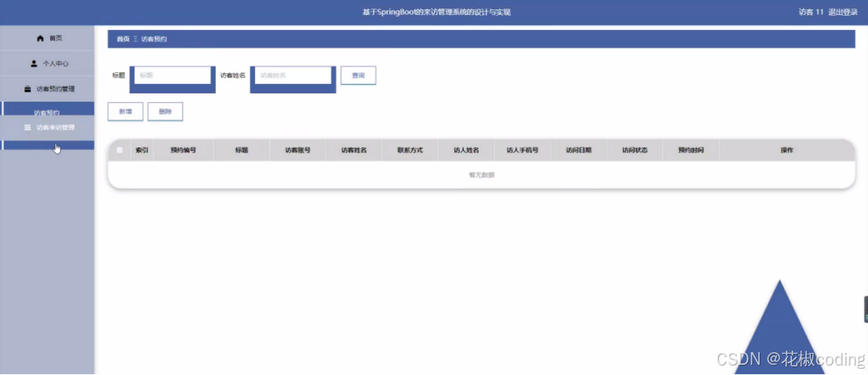Select 访客预约 submenu item
Screen dimensions: 868x375
coord(47,109)
